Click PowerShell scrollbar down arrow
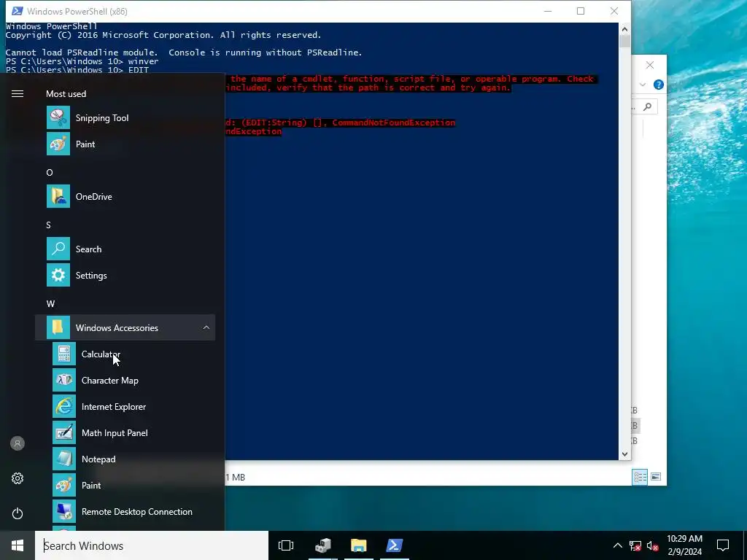The height and width of the screenshot is (560, 747). pos(624,454)
